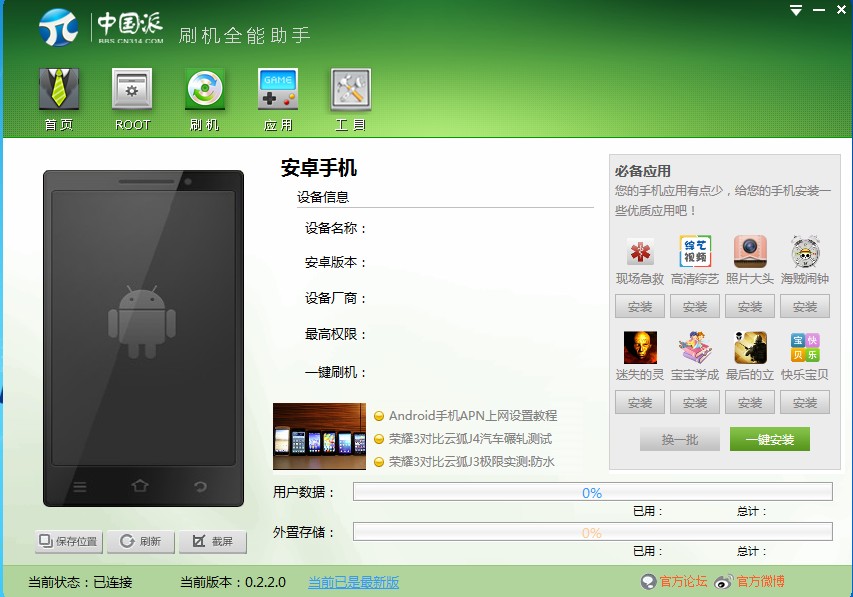Click the 高清综艺 app icon
The image size is (853, 597).
pos(695,251)
